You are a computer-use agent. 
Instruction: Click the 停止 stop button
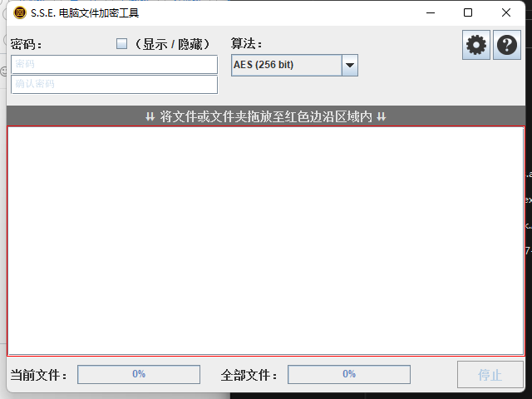tap(490, 375)
